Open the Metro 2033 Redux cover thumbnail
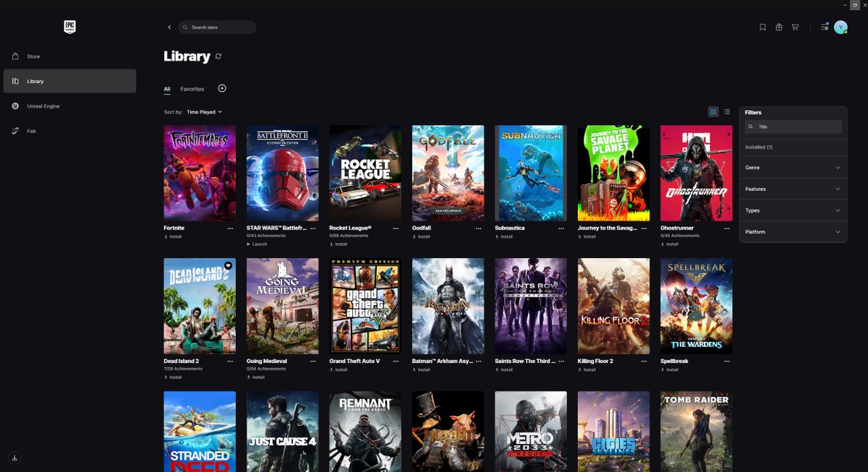Viewport: 868px width, 472px height. coord(531,432)
